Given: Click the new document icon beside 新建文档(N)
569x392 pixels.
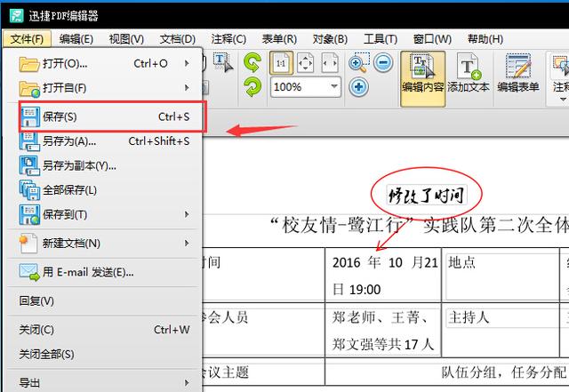Looking at the screenshot, I should pos(28,244).
